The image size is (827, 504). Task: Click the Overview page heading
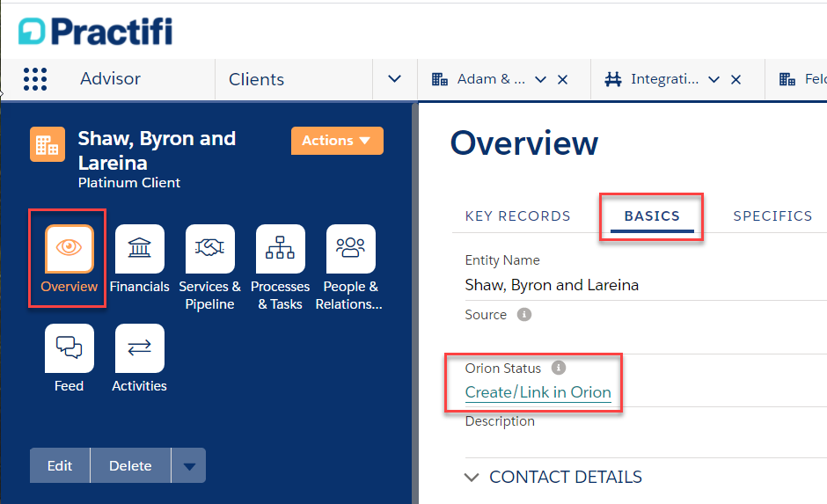point(524,142)
